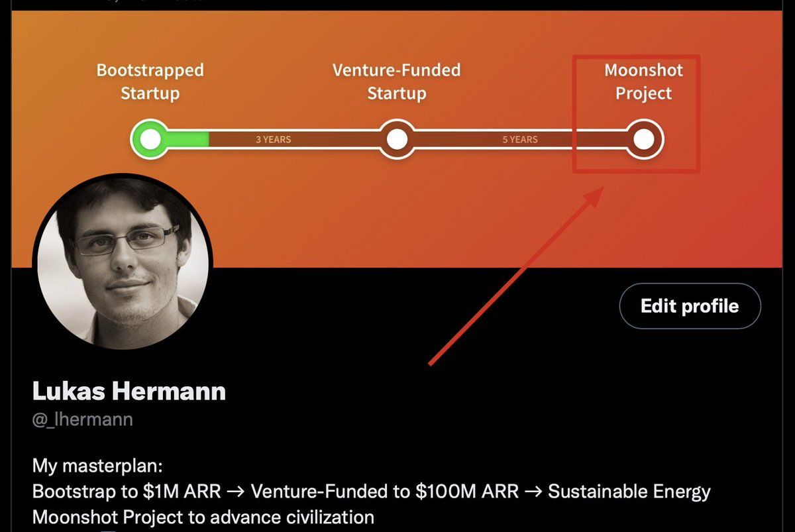Click the @_lhermann username handle
The width and height of the screenshot is (795, 532).
click(82, 419)
